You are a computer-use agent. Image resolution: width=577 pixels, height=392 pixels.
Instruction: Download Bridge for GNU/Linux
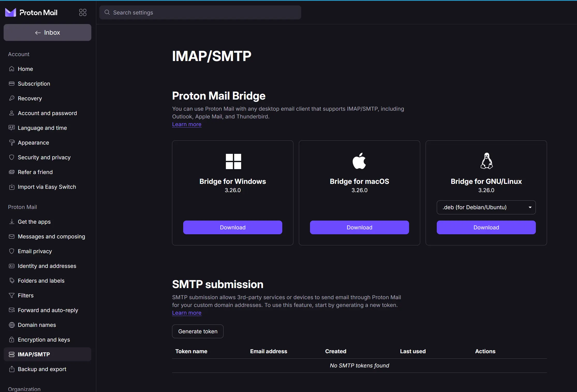tap(486, 228)
